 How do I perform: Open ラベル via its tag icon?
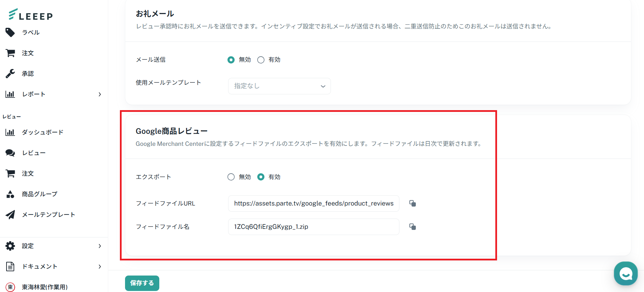[x=10, y=33]
